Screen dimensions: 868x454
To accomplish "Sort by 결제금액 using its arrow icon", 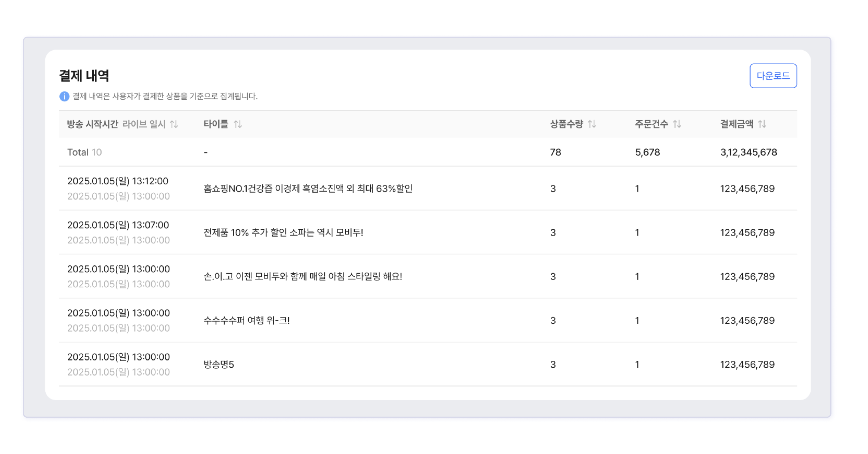I will 762,124.
